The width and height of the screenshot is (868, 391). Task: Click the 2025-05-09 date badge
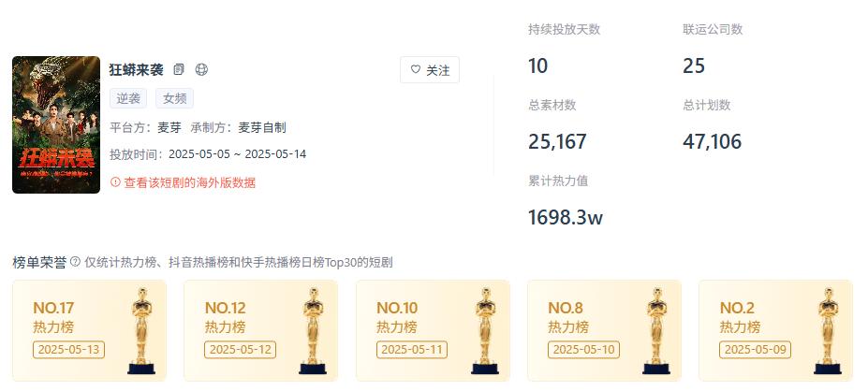(x=755, y=350)
